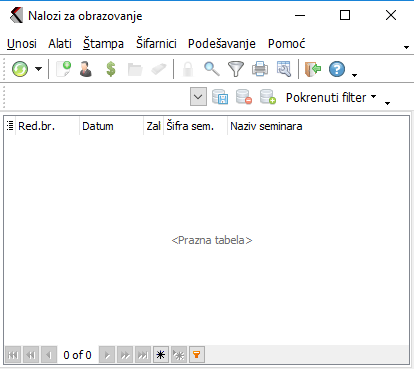Open dropdown arrow next to refresh icon
The height and width of the screenshot is (369, 414).
[x=39, y=69]
